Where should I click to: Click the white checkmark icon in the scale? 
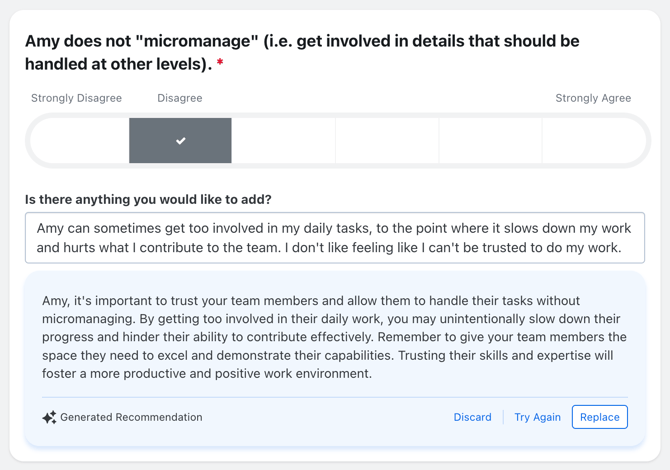(181, 141)
